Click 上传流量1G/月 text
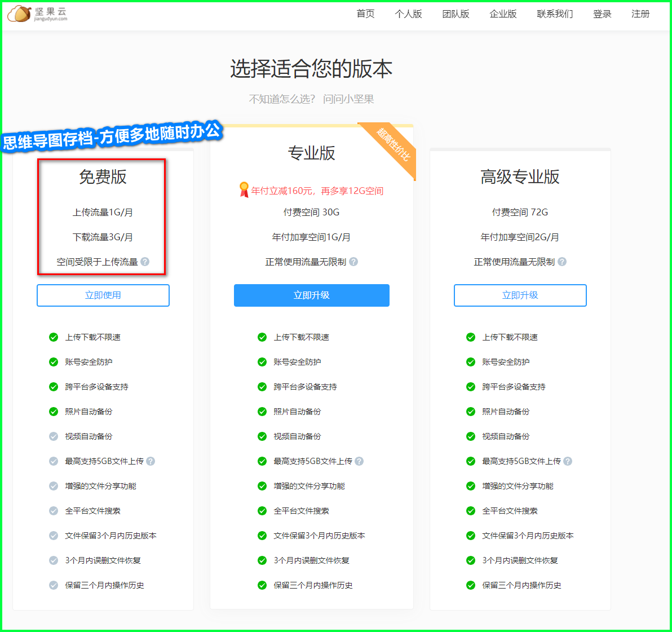The height and width of the screenshot is (632, 672). point(103,212)
